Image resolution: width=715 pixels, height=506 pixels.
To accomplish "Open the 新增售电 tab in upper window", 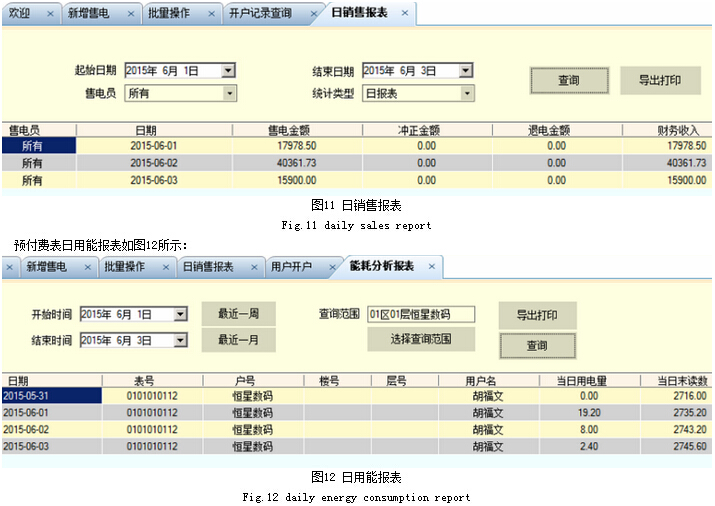I will (88, 14).
